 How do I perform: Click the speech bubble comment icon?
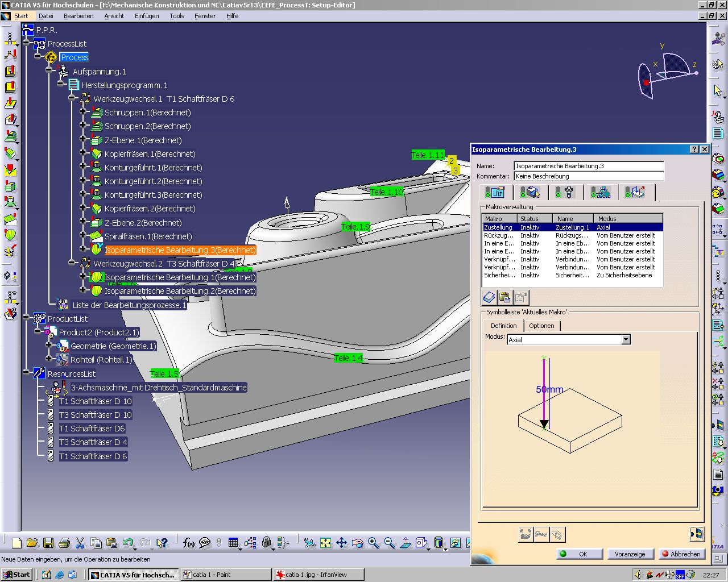(205, 543)
